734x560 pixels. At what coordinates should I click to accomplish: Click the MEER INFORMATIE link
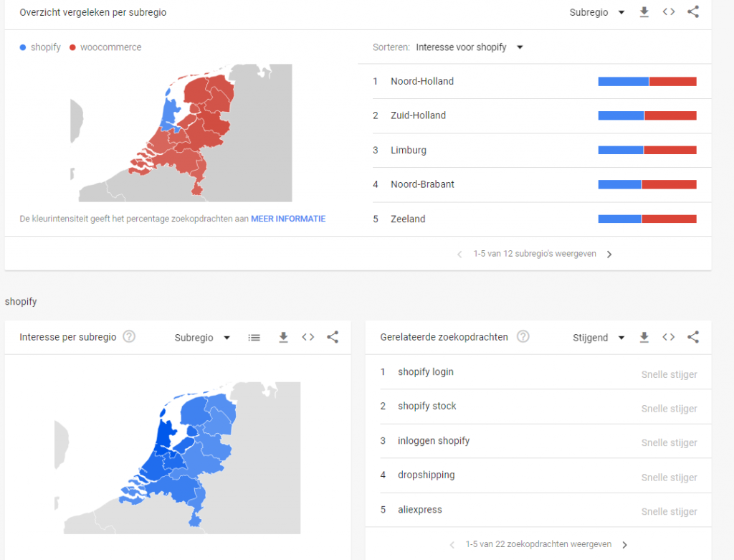coord(288,219)
